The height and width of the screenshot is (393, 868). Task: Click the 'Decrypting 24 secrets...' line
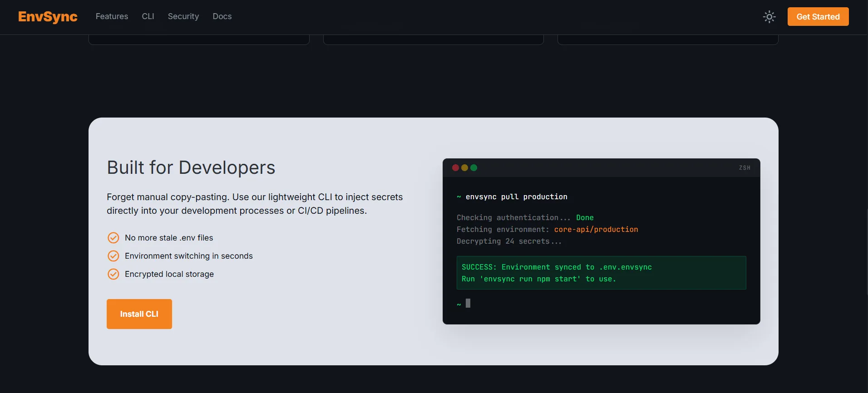click(509, 241)
